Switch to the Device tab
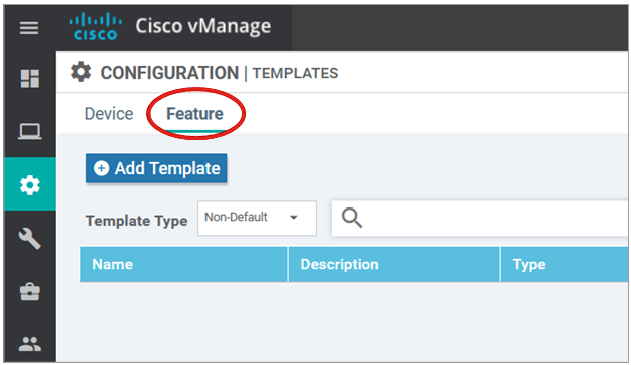631x365 pixels. point(109,114)
